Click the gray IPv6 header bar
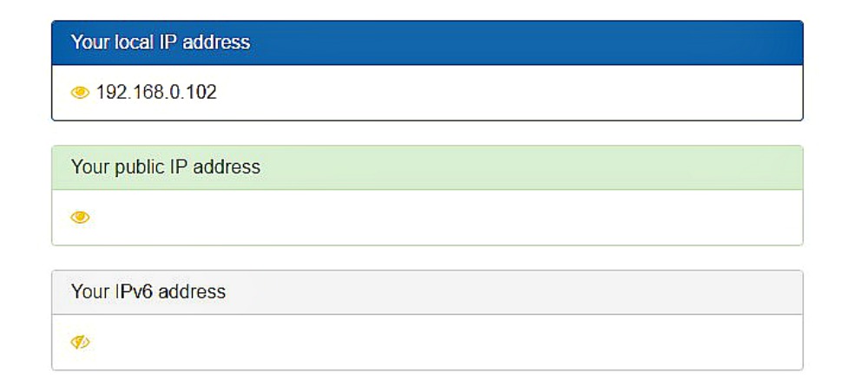 click(x=521, y=291)
